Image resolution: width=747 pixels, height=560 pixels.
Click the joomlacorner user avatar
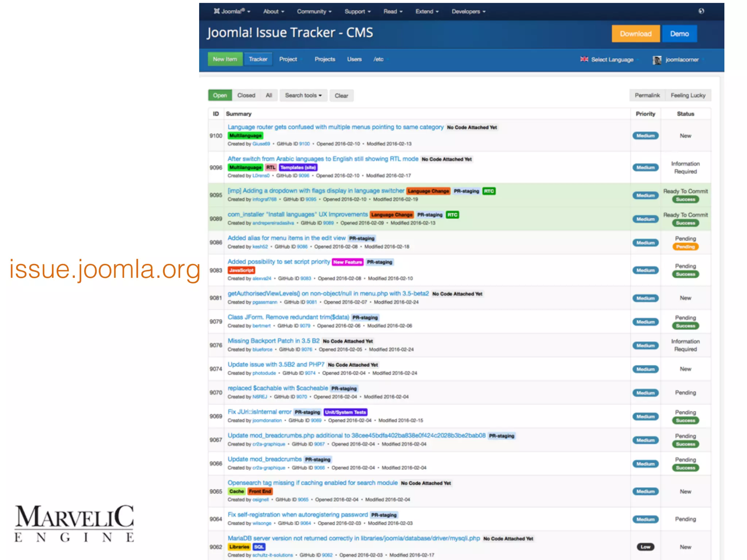[x=657, y=60]
